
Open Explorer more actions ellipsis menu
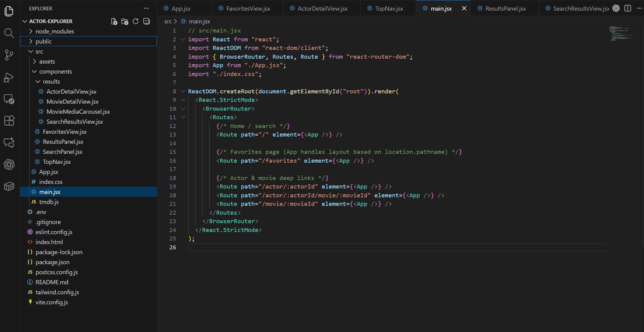point(146,9)
